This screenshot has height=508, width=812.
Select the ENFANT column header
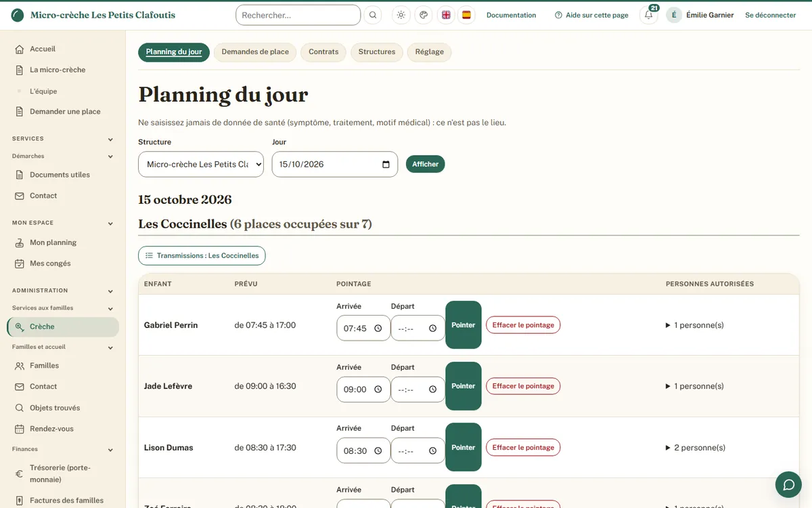pos(158,284)
